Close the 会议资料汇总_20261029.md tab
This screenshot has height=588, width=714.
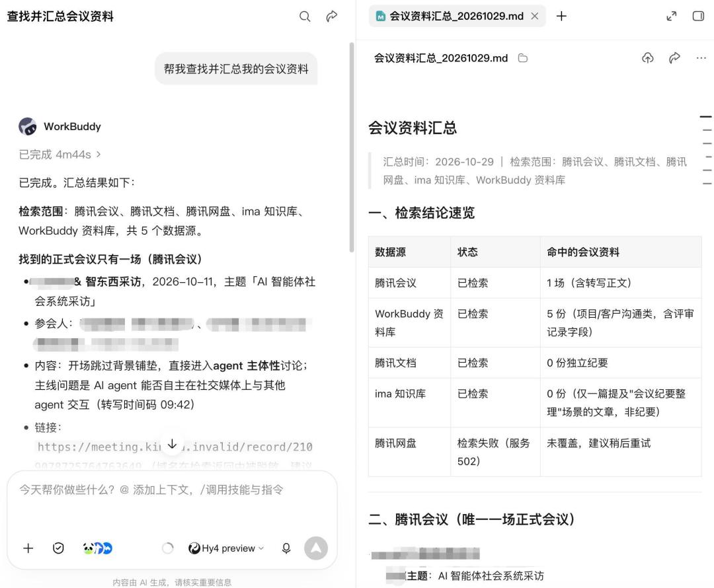click(x=535, y=16)
